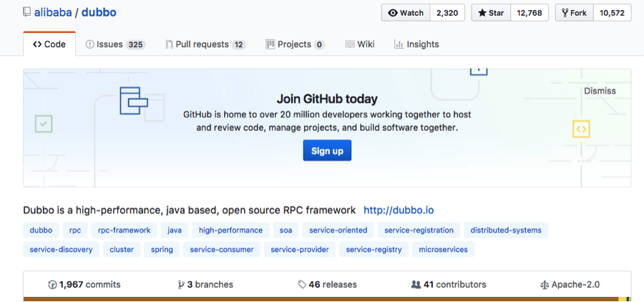Open the 12,768 stargazers count
Screen dimensions: 644x302
coord(530,13)
